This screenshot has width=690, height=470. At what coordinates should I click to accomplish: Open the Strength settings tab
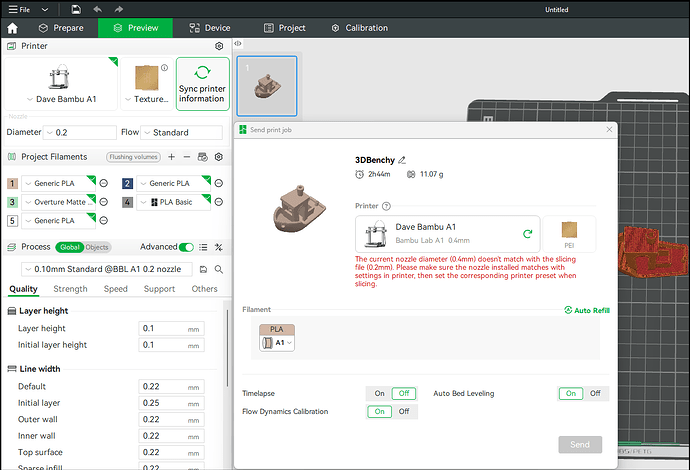tap(70, 289)
